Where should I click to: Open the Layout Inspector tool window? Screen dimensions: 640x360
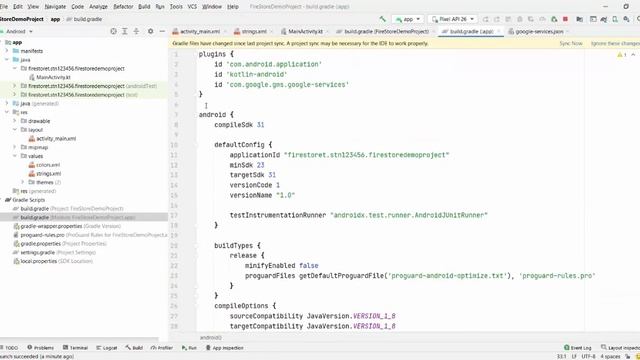pos(620,348)
